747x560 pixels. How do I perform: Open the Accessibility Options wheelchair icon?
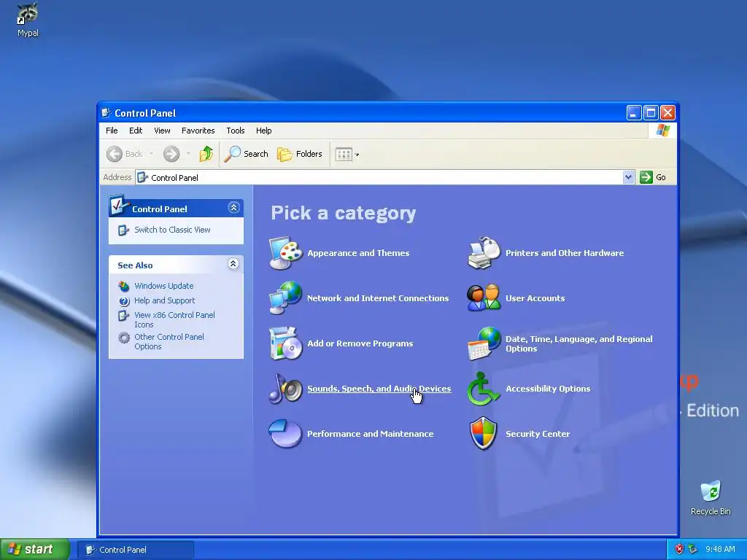point(483,389)
